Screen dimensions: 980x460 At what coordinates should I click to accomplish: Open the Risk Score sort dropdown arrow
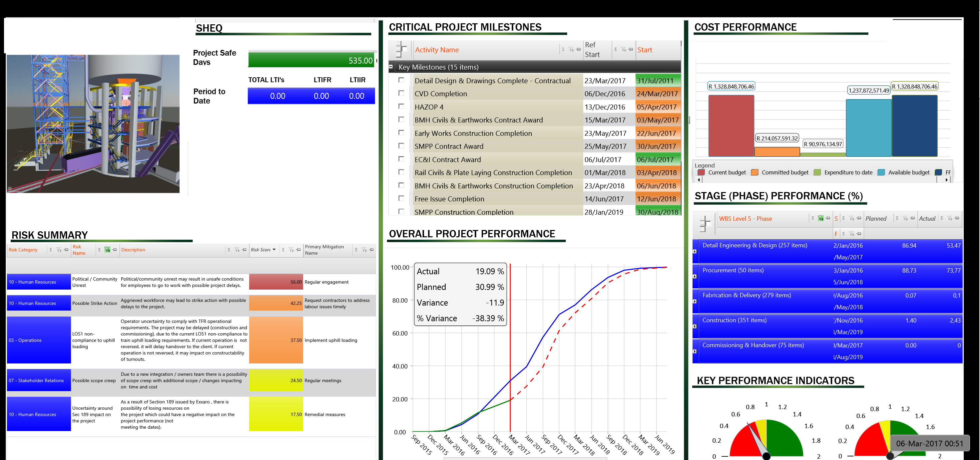[273, 250]
